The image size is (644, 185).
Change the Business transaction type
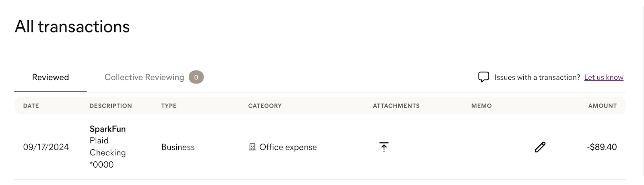(x=178, y=147)
